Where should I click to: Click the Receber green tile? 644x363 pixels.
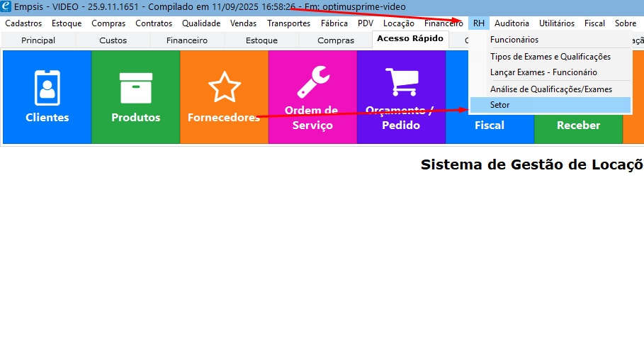(x=578, y=125)
